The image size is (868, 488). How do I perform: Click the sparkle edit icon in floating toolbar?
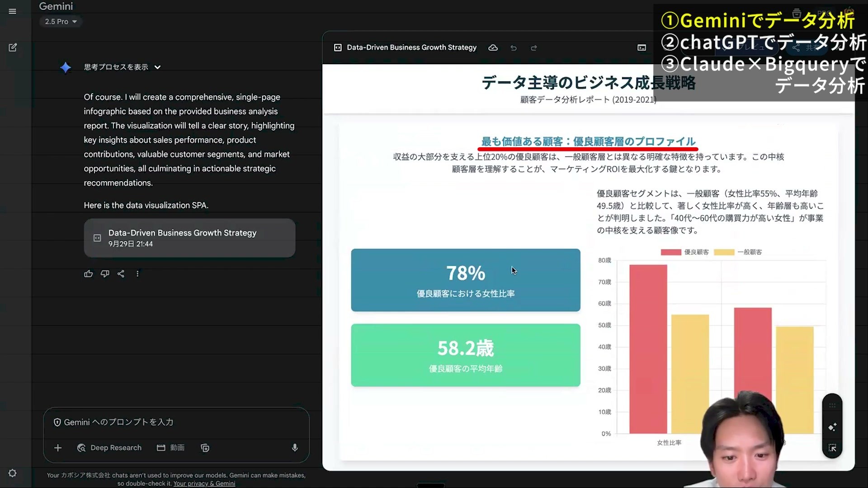pos(832,427)
